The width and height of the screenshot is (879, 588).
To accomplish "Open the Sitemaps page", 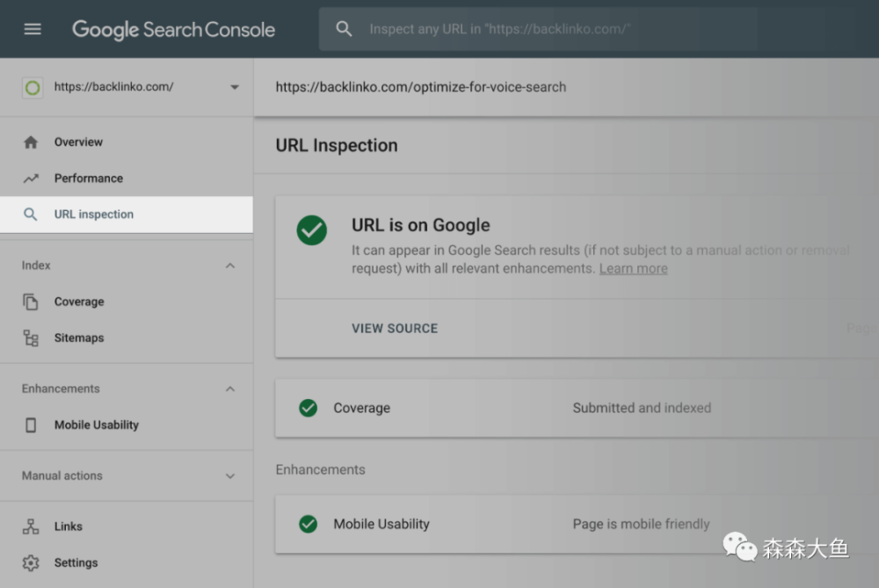I will 79,338.
